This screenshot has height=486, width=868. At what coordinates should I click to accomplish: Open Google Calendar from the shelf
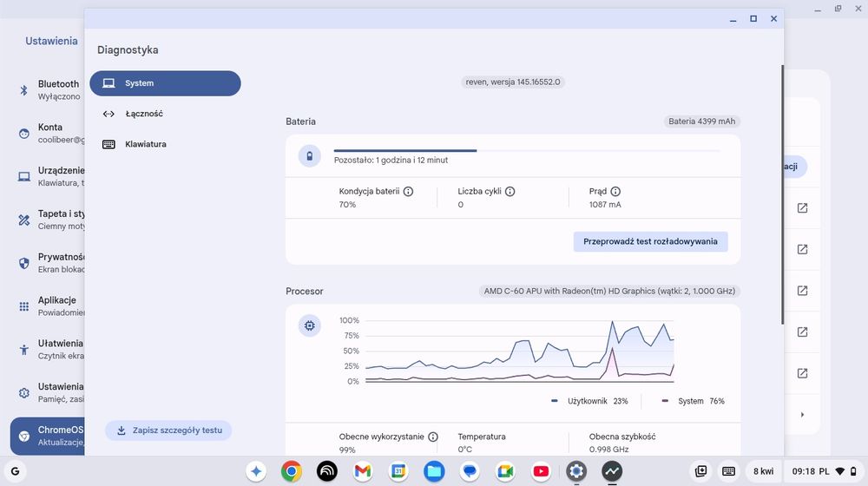tap(398, 471)
